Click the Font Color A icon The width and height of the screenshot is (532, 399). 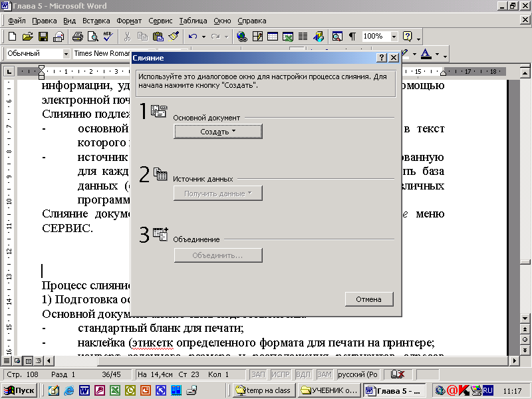pos(426,54)
